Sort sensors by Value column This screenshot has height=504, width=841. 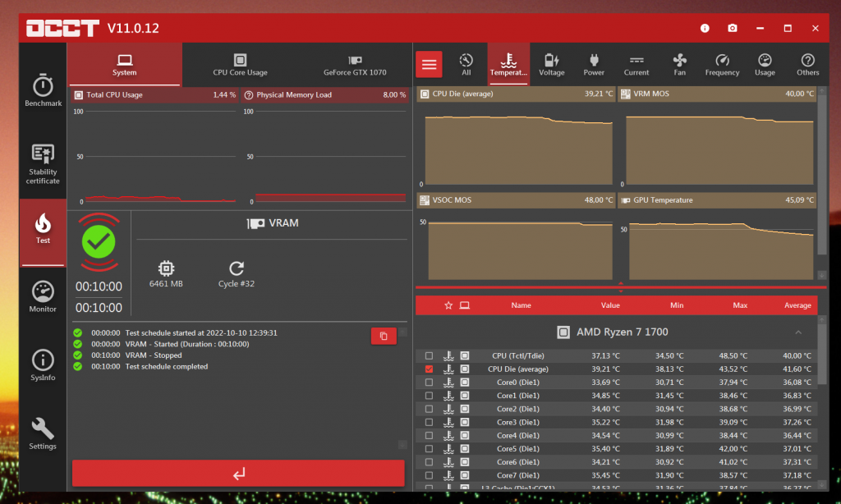click(x=610, y=305)
